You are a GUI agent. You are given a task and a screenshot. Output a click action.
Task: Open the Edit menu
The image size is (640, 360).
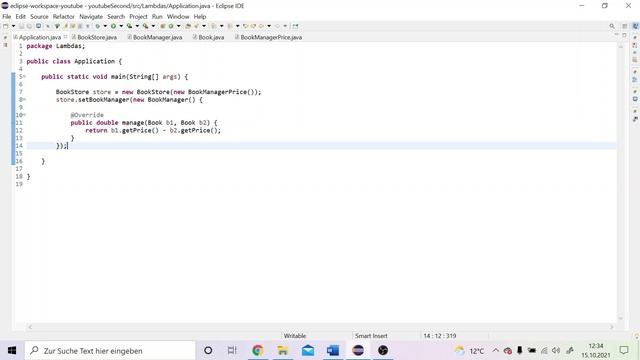pos(20,17)
